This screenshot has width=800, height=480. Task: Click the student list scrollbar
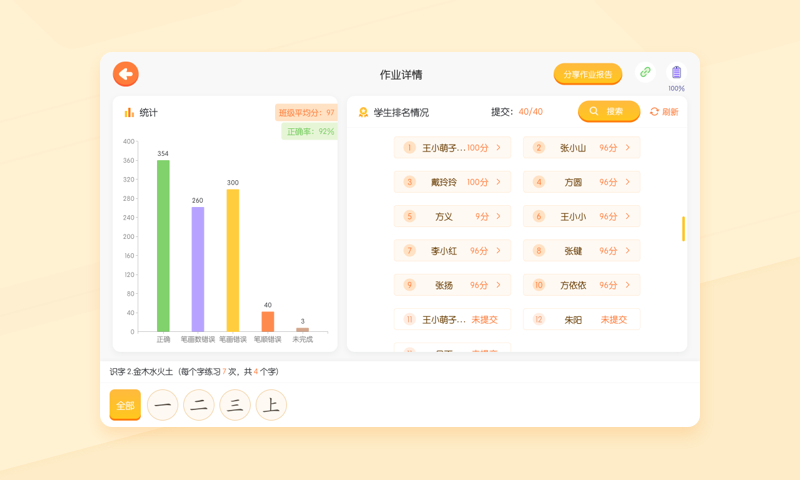pos(683,229)
